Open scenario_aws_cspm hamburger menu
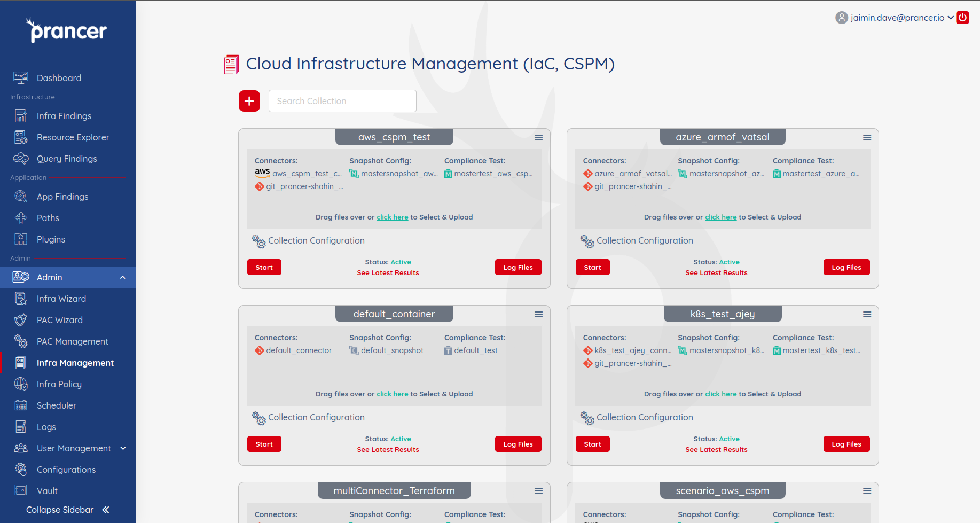 pyautogui.click(x=867, y=491)
